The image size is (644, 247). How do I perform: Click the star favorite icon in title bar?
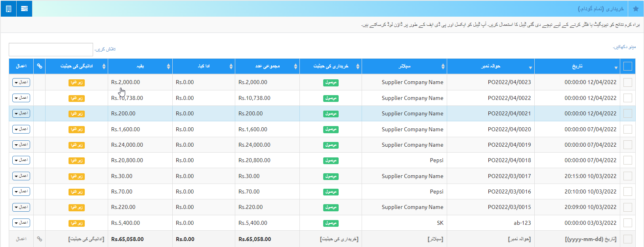[636, 9]
